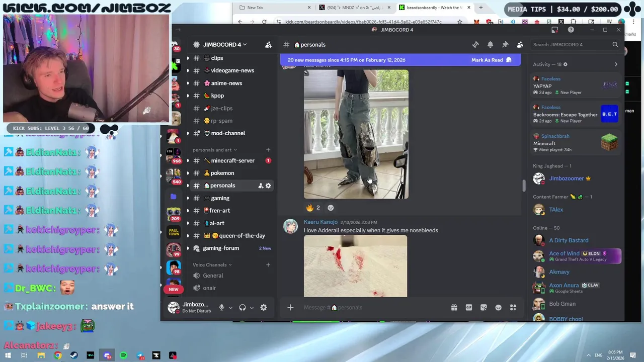Open Discord inbox icon in title bar
644x362 pixels.
(x=554, y=30)
